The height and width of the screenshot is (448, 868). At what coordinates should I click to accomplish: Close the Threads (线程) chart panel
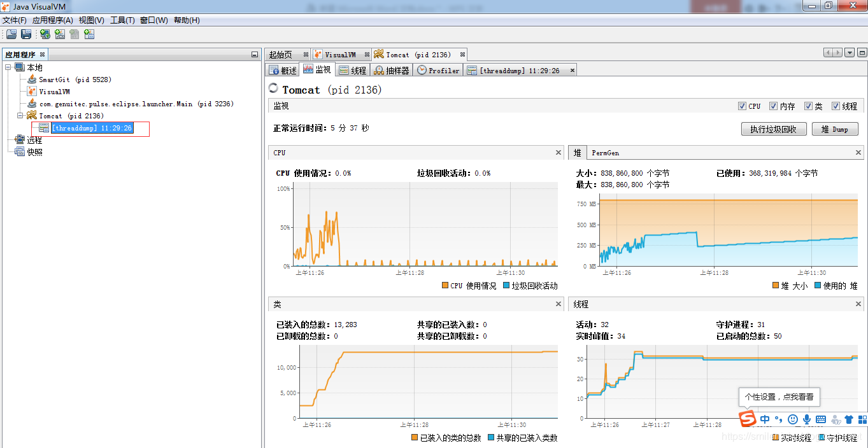pyautogui.click(x=858, y=304)
